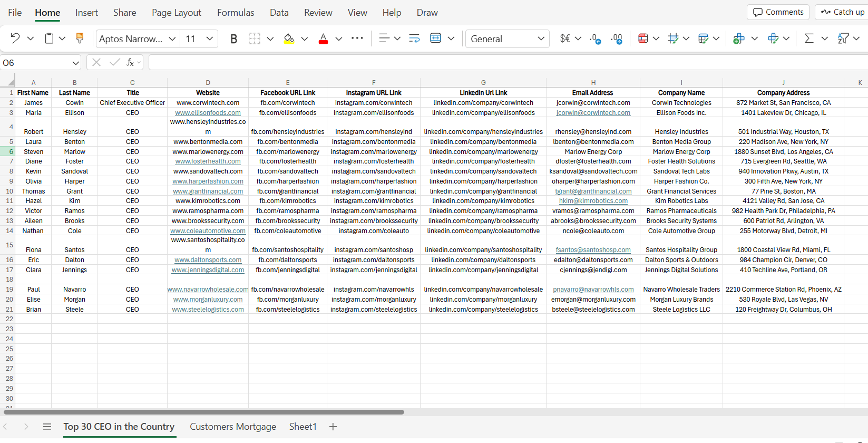The image size is (868, 443).
Task: Open the Formulas ribbon tab
Action: (236, 13)
